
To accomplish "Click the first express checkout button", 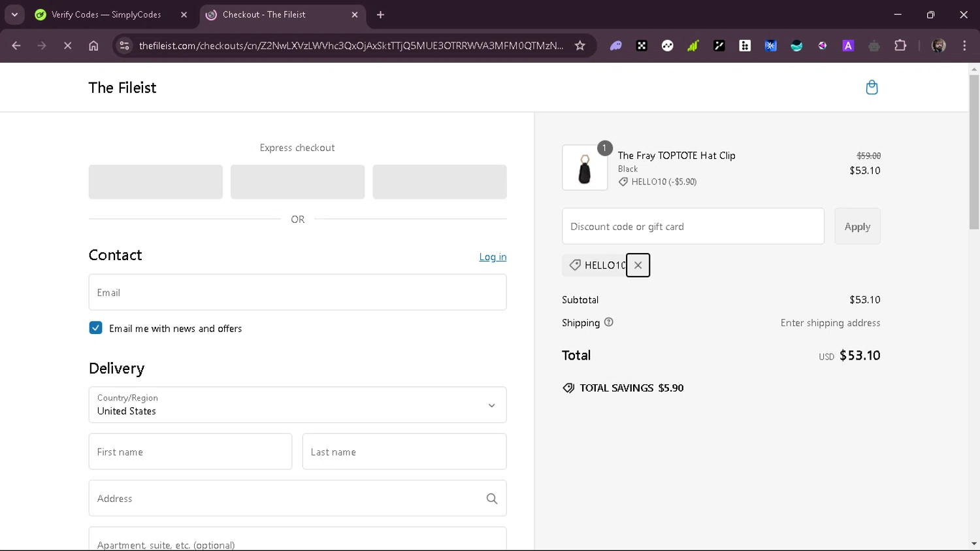I will (155, 182).
